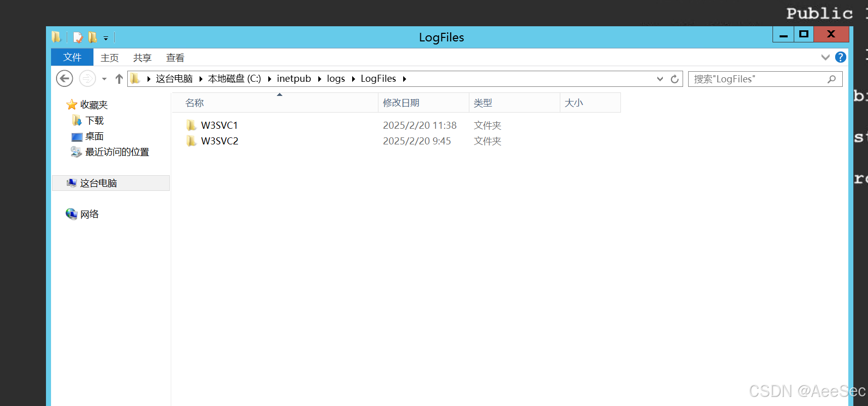The image size is (868, 406).
Task: Expand the arrow after logs in breadcrumb
Action: click(353, 79)
